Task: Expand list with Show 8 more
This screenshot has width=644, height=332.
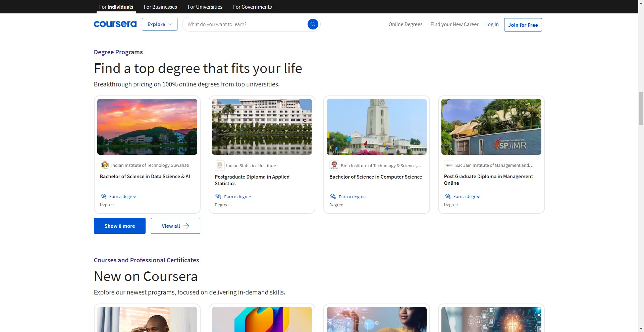Action: point(119,226)
